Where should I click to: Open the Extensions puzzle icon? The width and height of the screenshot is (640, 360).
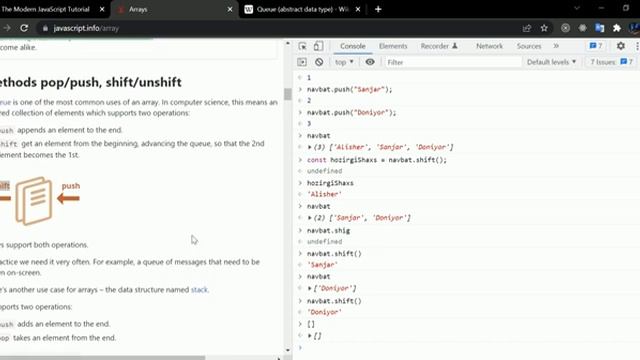(x=617, y=28)
